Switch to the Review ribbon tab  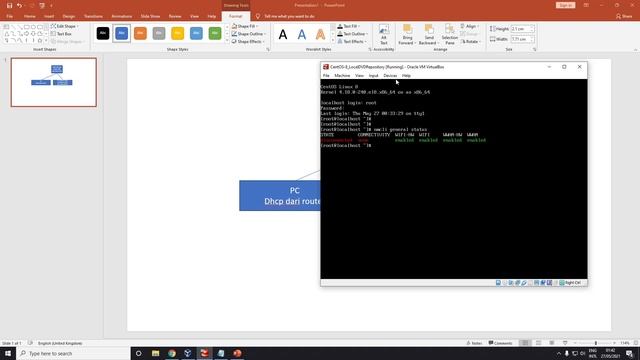tap(175, 16)
